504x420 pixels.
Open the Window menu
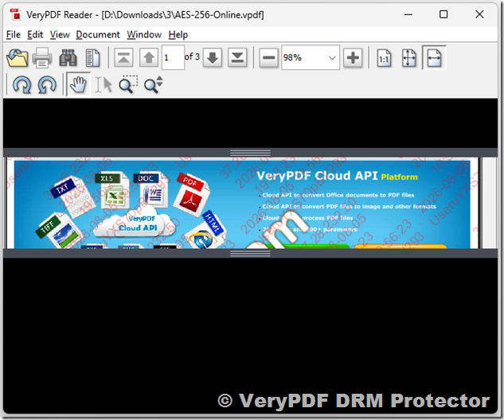click(144, 34)
